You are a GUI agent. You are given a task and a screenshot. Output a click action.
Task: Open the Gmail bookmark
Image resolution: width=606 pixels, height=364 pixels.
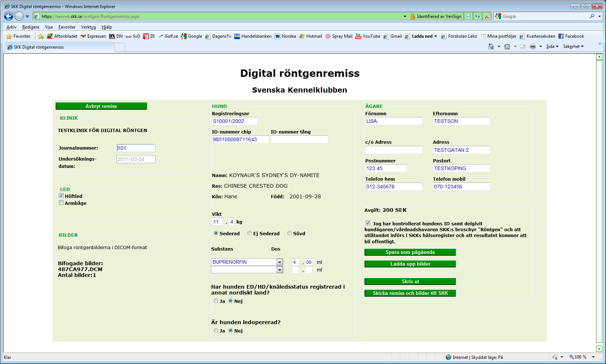point(392,36)
